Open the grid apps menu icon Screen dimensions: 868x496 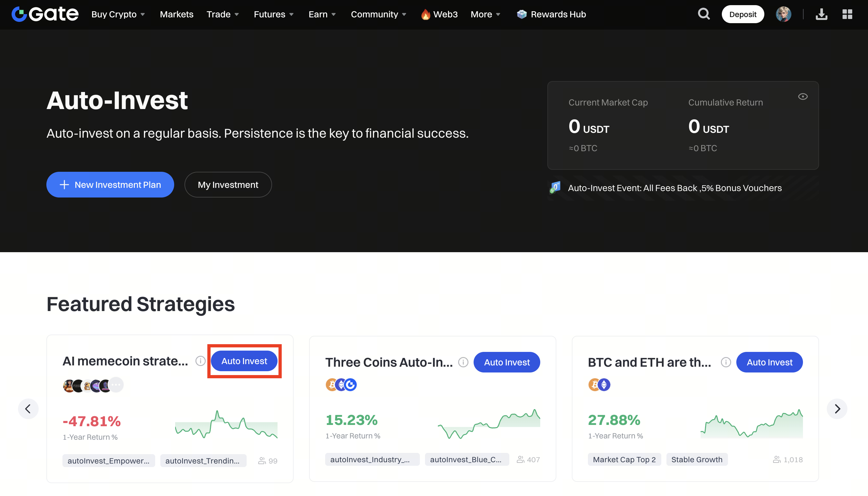[847, 14]
